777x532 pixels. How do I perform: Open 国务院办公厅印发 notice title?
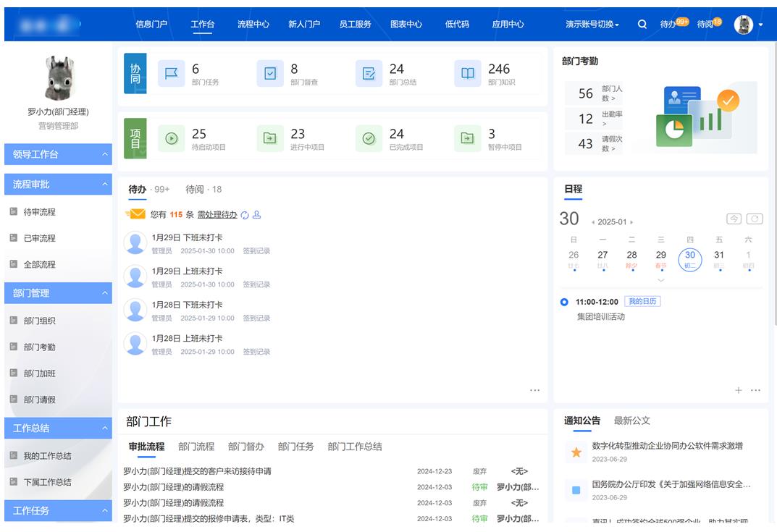tap(671, 484)
